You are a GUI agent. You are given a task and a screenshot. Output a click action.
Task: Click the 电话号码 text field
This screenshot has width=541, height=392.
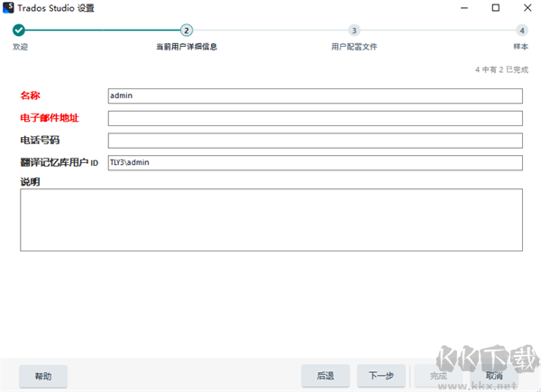point(315,141)
